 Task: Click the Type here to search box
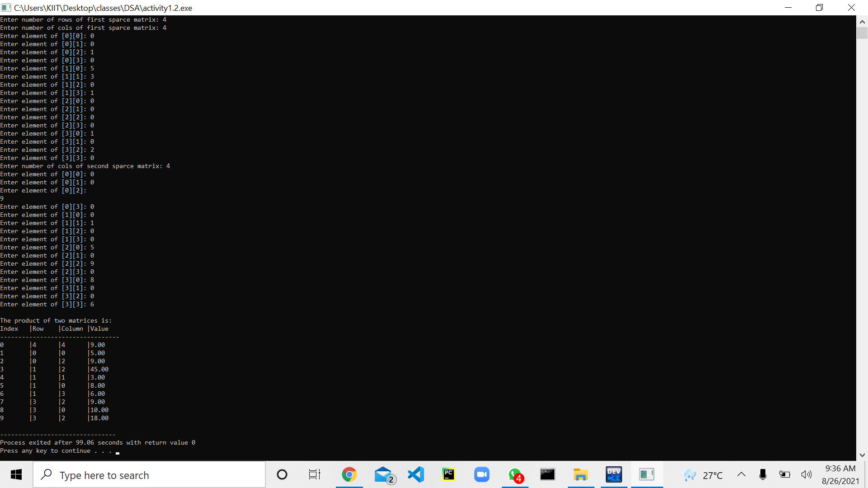(x=149, y=475)
